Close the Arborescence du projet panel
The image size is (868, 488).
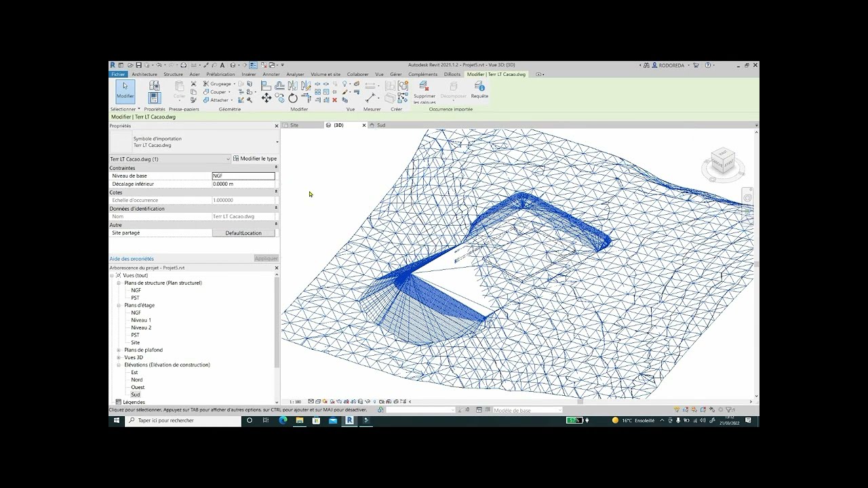coord(276,268)
